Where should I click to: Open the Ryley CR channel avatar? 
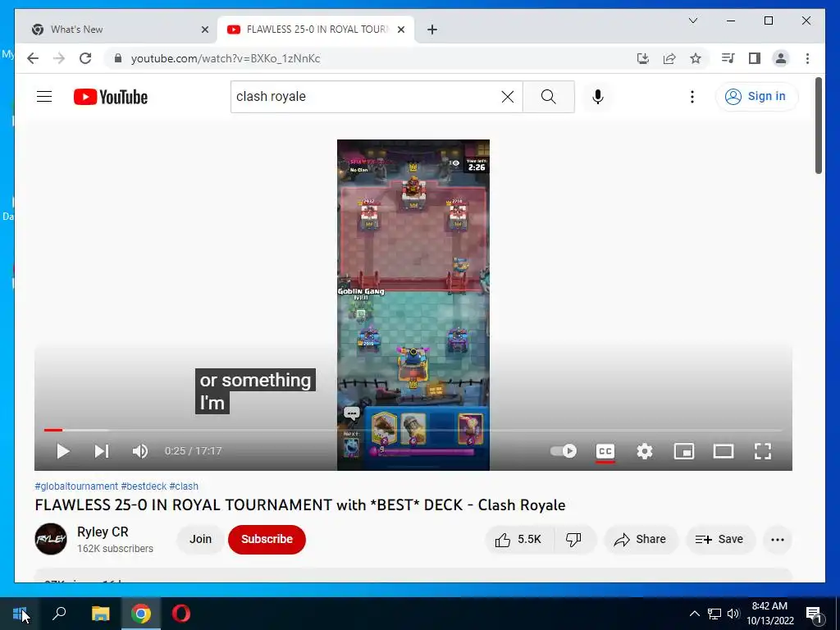pos(51,539)
